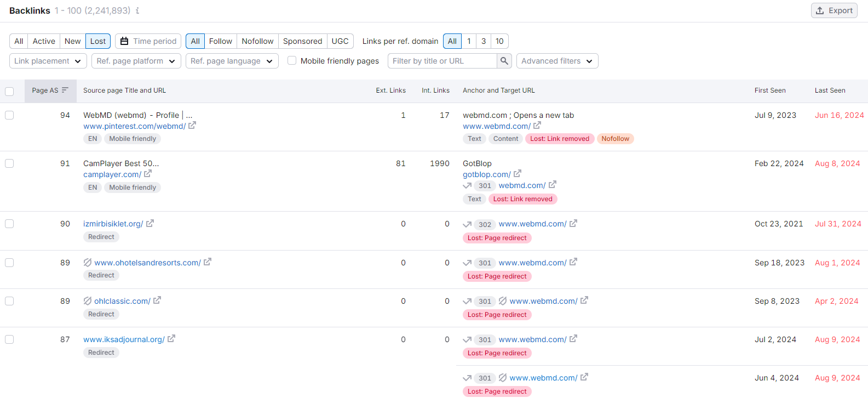Click the Lost: Link removed tag in Pinterest row
Screen dimensions: 868x403
[x=560, y=139]
